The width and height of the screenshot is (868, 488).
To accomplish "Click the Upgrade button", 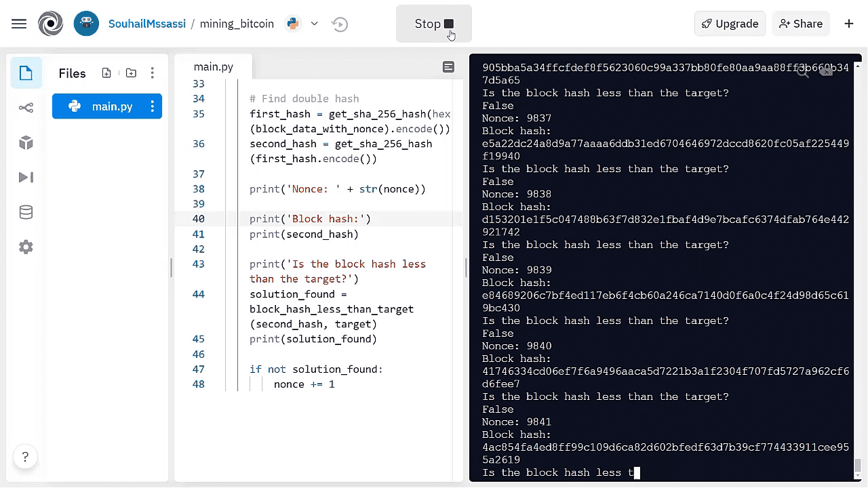I will pyautogui.click(x=730, y=24).
